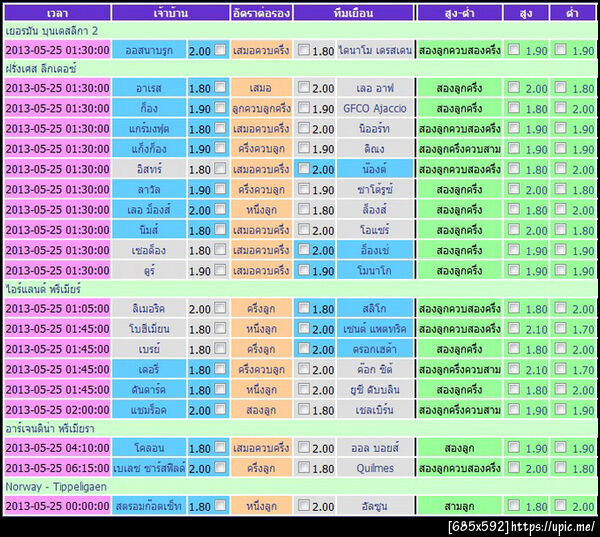The width and height of the screenshot is (600, 537).
Task: Check ต่ำ 1.70 box in เดอรี่ row
Action: 561,369
